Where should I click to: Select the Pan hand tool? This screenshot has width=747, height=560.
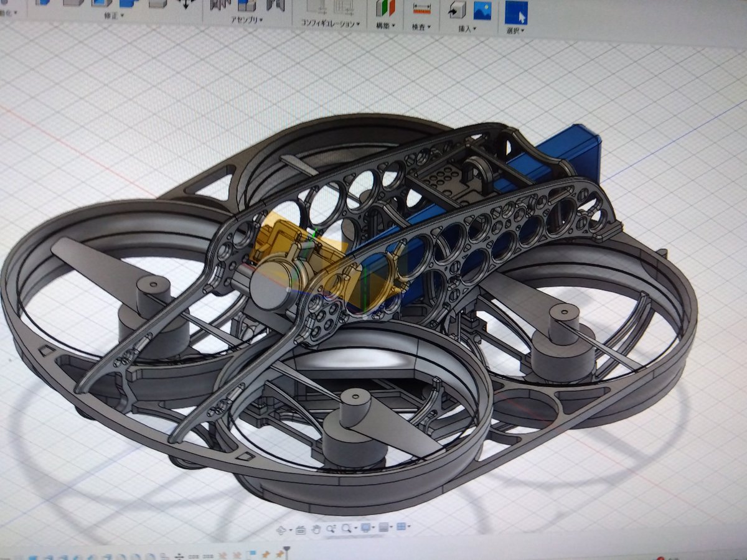pos(316,530)
